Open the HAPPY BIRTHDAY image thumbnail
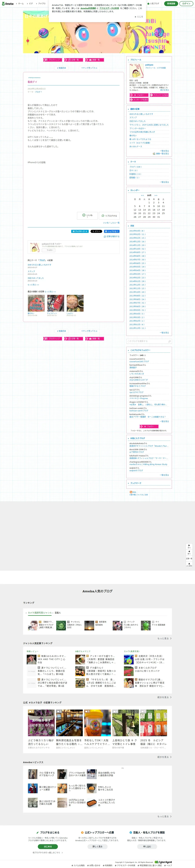 tap(36, 304)
